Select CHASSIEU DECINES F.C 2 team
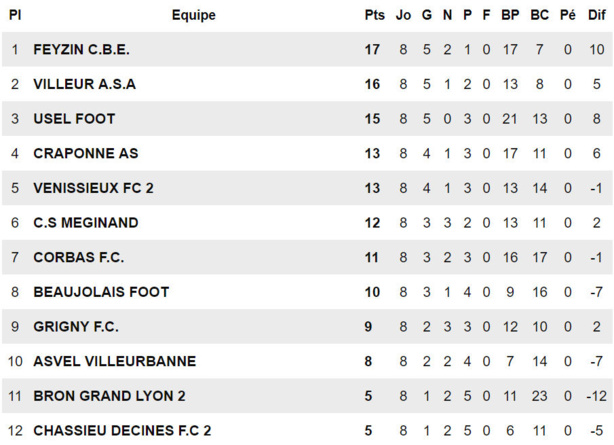The width and height of the screenshot is (614, 445). click(x=122, y=431)
